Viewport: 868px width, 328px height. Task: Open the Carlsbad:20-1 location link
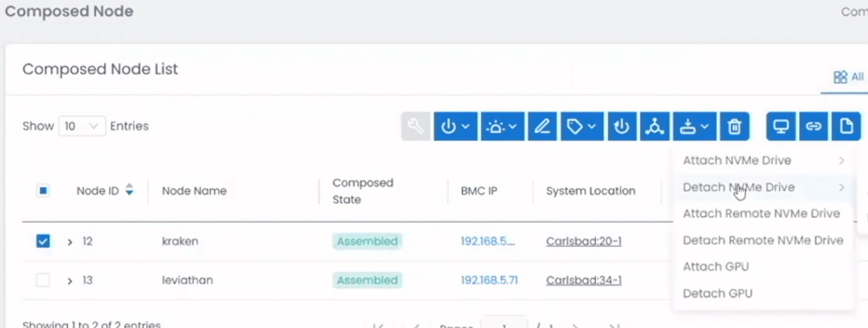coord(584,241)
